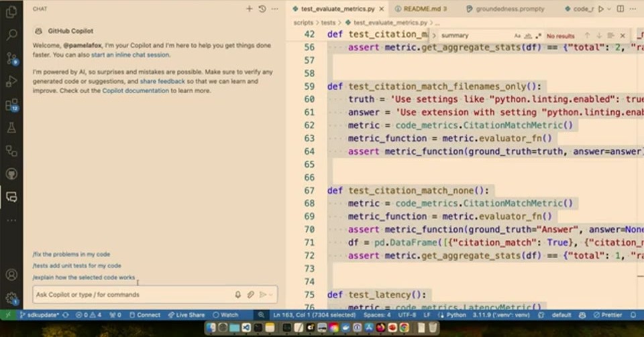Screen dimensions: 644x337
Task: Click the 'Ln 163, Col 1' status item
Action: pos(314,315)
